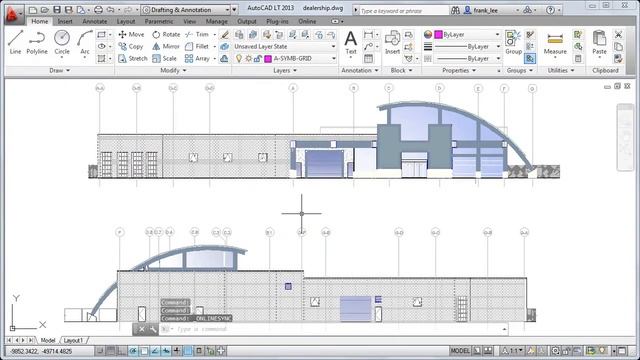Click the magenta layer color swatch
This screenshot has width=640, height=360.
pyautogui.click(x=268, y=59)
